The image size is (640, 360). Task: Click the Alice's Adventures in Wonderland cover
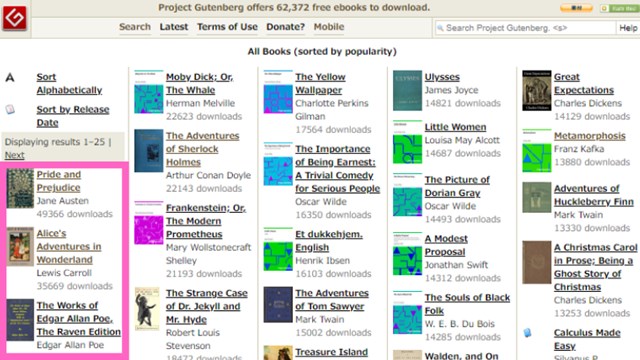click(x=20, y=247)
